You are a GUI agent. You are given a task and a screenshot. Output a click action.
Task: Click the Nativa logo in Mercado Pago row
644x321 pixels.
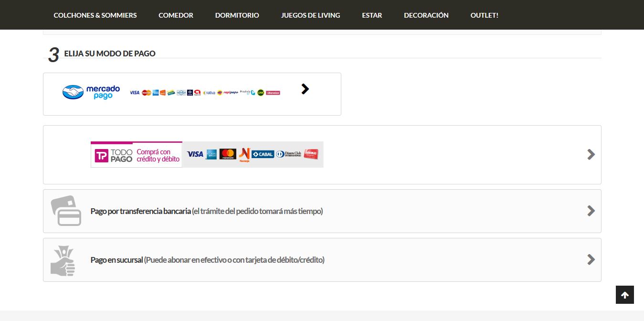[209, 93]
